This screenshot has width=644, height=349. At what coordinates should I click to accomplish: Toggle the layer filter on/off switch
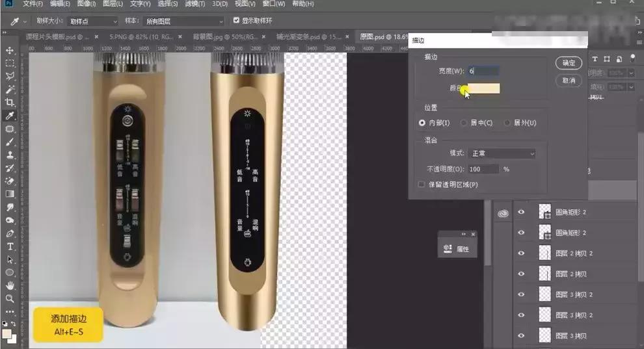[x=633, y=58]
